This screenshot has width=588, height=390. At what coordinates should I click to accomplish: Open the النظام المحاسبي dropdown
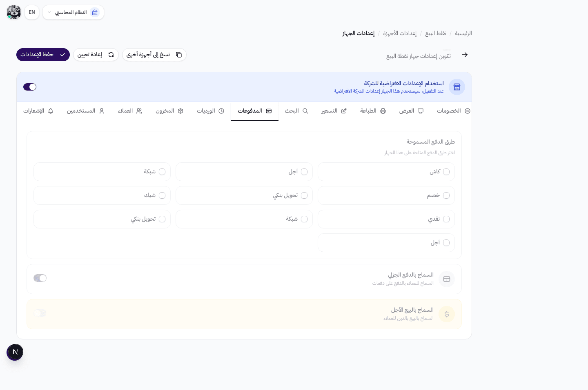[73, 12]
